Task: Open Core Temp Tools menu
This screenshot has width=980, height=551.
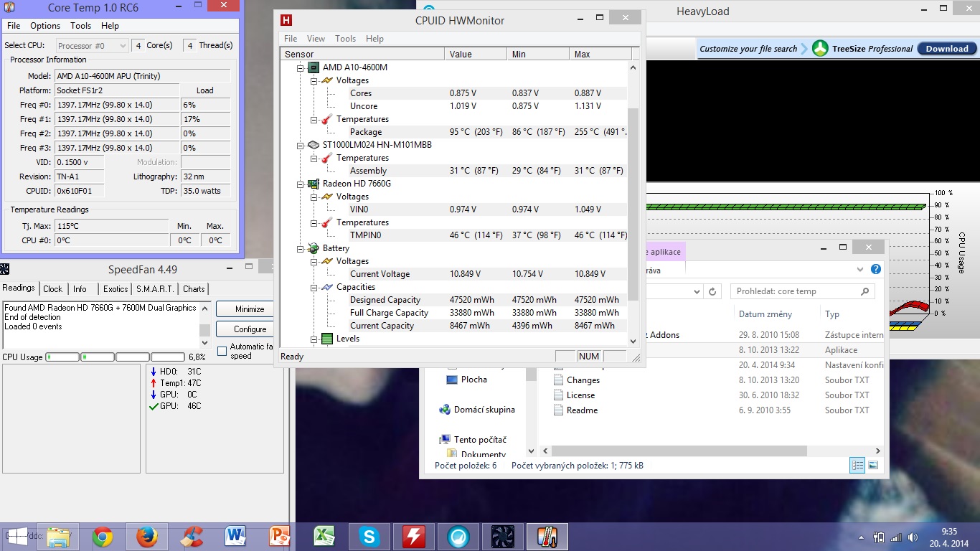Action: click(80, 25)
